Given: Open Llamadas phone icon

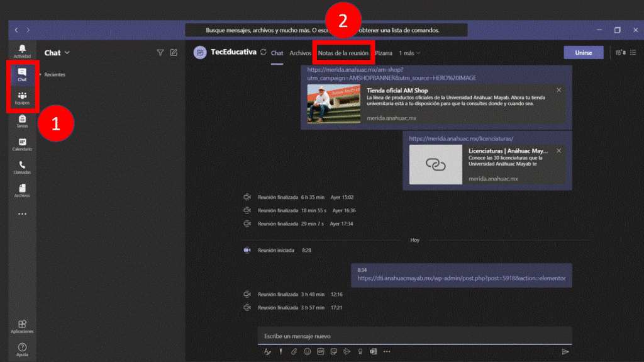Looking at the screenshot, I should click(22, 167).
